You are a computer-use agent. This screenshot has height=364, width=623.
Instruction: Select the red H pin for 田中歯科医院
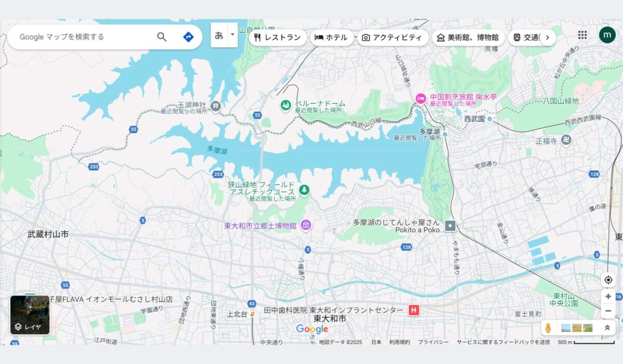pyautogui.click(x=414, y=310)
